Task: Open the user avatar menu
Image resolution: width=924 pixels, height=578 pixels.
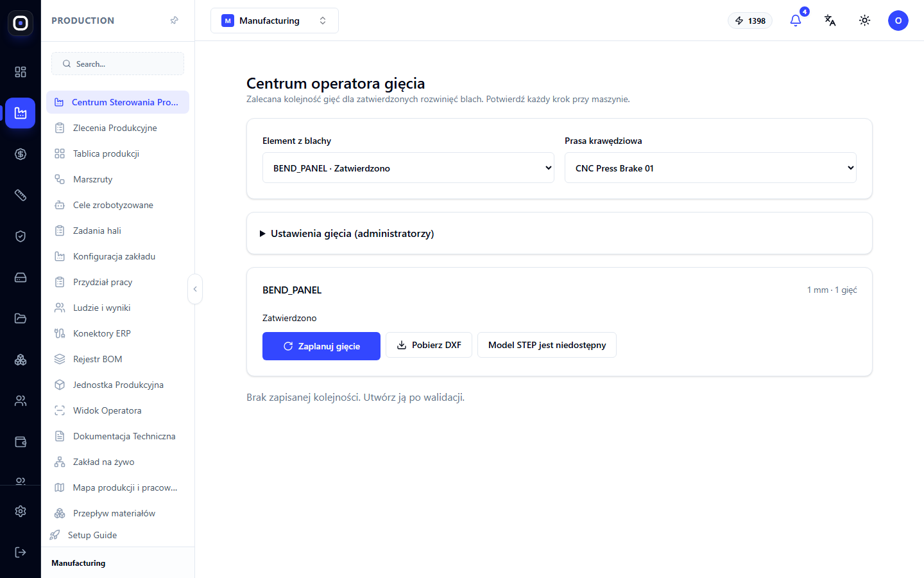Action: pyautogui.click(x=898, y=21)
